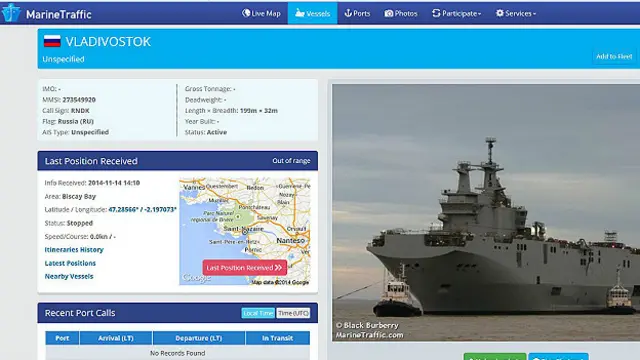The image size is (640, 360).
Task: Open the Live Map page
Action: pos(261,13)
